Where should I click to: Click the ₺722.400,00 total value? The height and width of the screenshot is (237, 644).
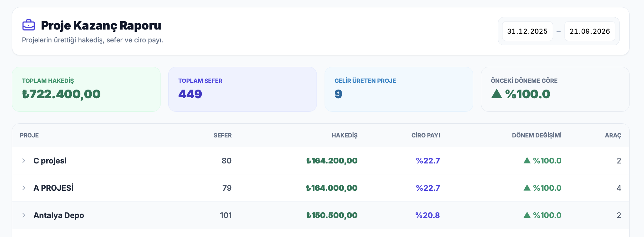61,94
